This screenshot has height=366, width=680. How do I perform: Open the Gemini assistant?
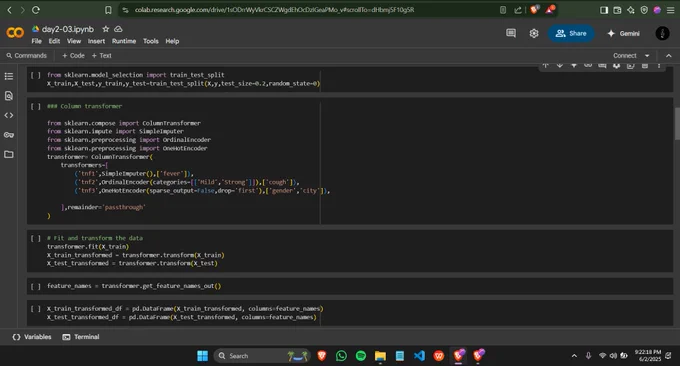[623, 33]
